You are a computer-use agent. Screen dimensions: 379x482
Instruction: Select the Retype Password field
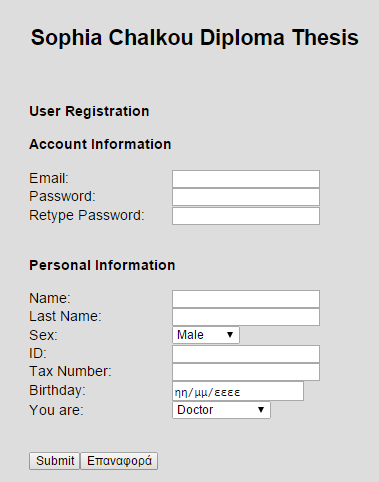click(246, 216)
